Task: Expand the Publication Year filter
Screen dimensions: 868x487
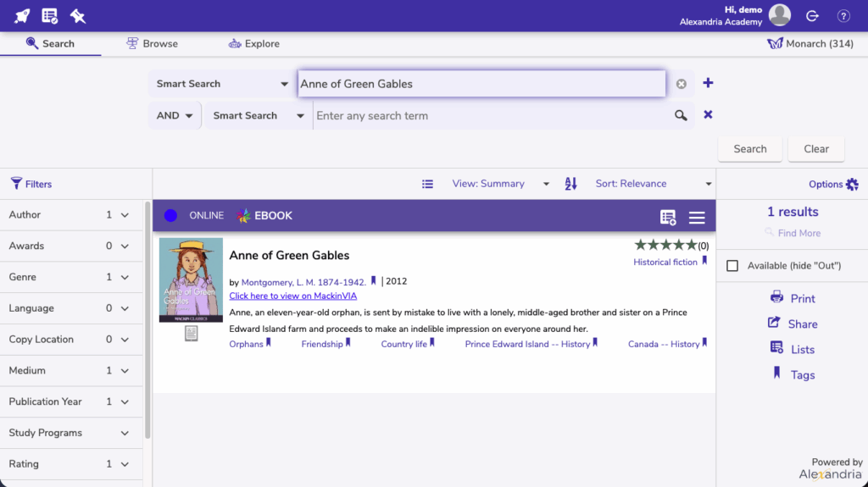Action: point(125,401)
